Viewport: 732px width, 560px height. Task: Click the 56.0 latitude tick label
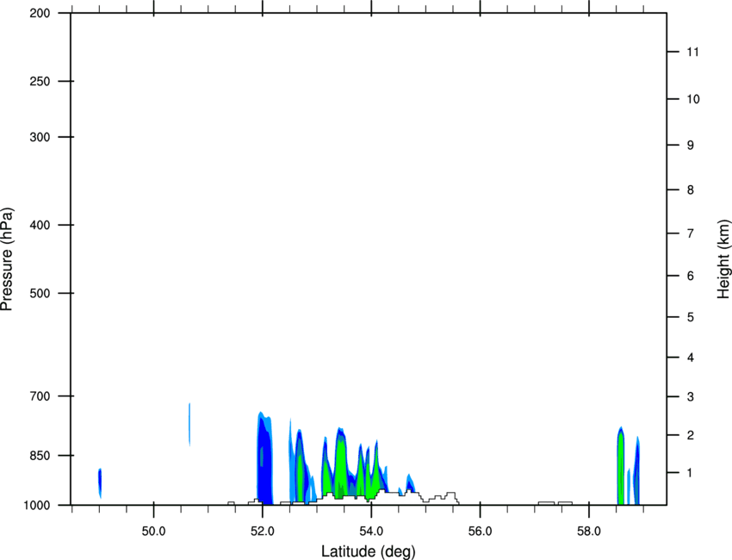tap(480, 532)
